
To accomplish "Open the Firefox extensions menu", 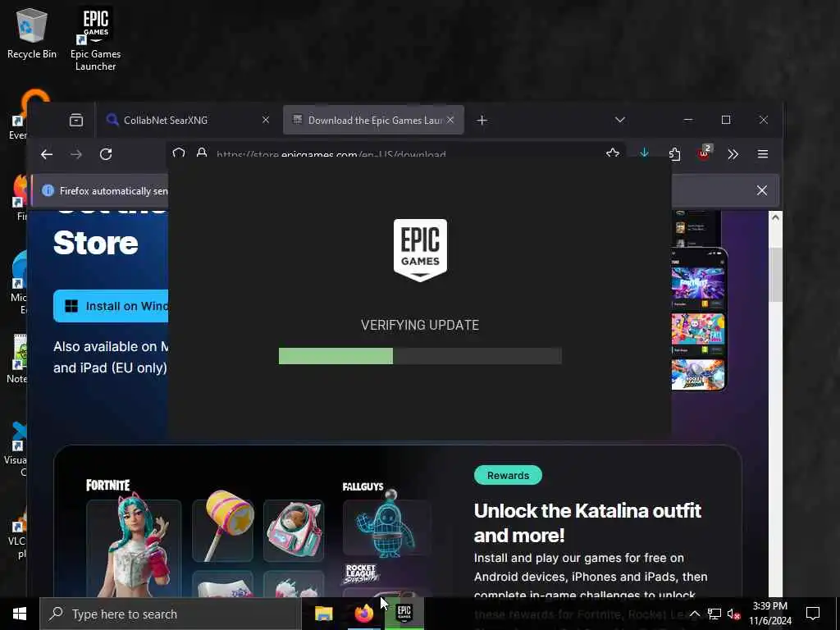I will click(x=674, y=154).
